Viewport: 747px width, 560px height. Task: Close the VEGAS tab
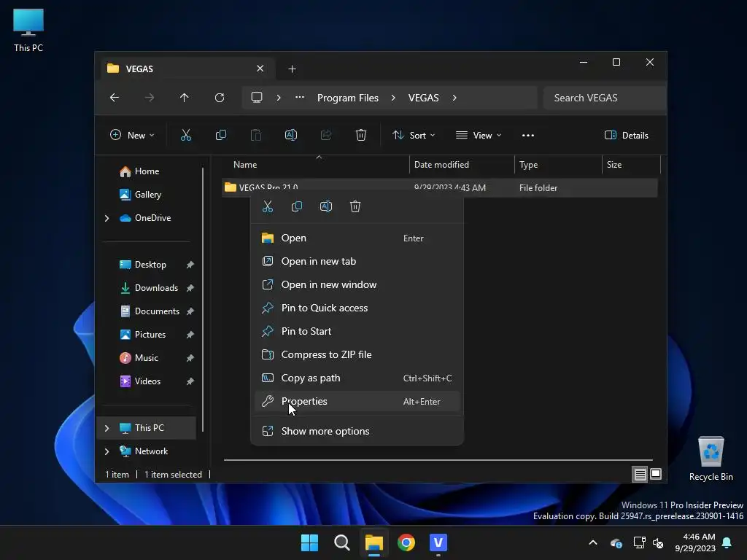[x=260, y=69]
